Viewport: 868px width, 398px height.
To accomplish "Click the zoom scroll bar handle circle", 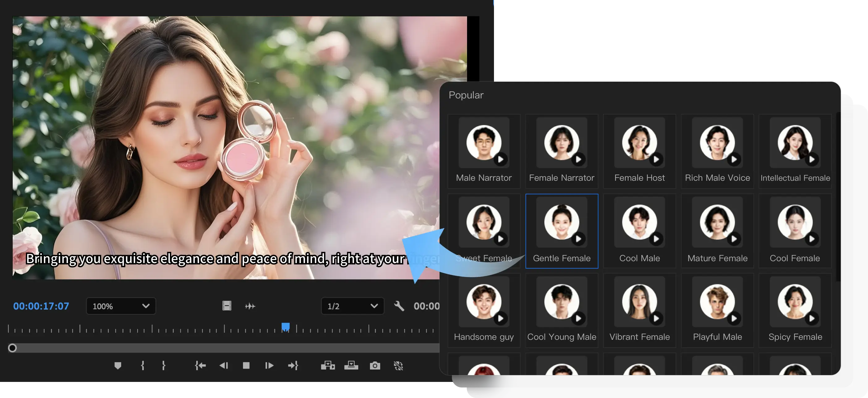I will (12, 348).
